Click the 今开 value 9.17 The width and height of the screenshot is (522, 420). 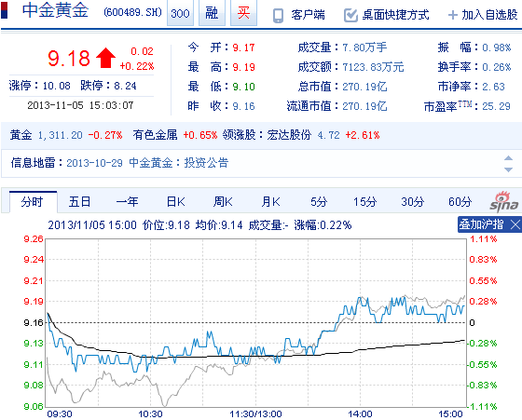243,47
